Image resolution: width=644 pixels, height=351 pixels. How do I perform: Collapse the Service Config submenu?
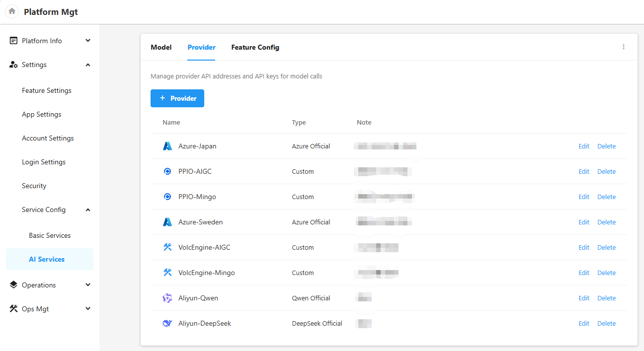pyautogui.click(x=87, y=210)
